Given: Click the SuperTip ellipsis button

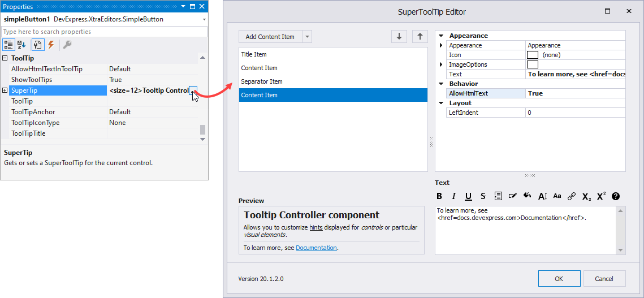Looking at the screenshot, I should pos(193,90).
